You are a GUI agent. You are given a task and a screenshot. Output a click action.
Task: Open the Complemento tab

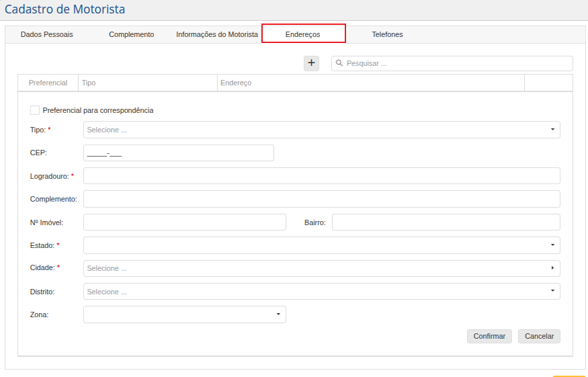(x=131, y=34)
